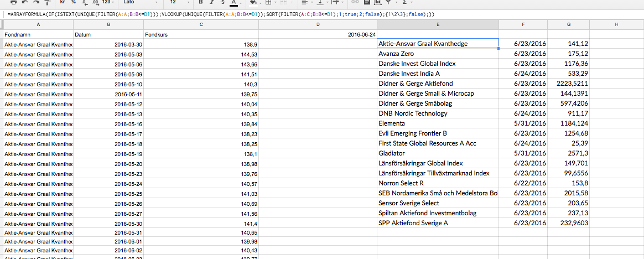
Task: Select the Didner & Gerge Aktiefond cell
Action: [438, 84]
